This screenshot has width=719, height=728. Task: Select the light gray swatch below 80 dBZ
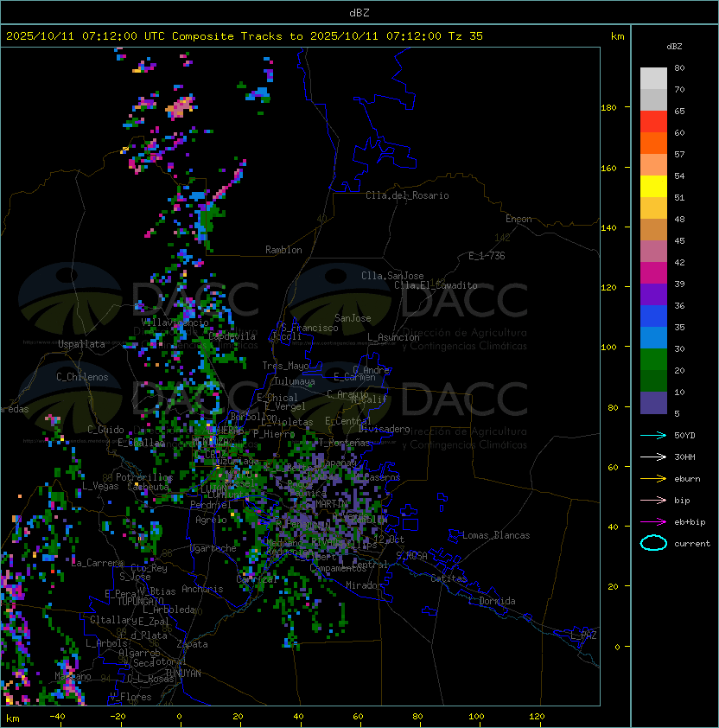(x=653, y=79)
